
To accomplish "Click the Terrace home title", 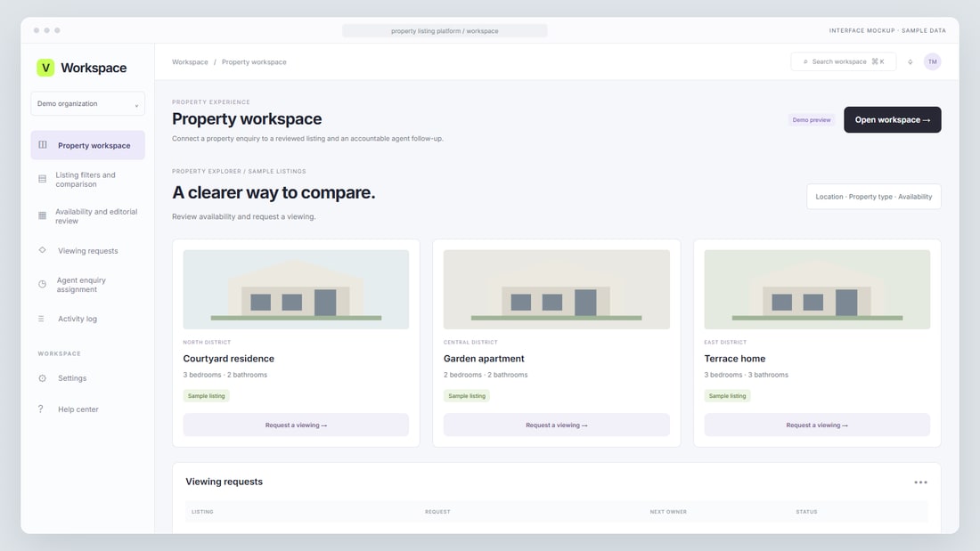I will [734, 359].
